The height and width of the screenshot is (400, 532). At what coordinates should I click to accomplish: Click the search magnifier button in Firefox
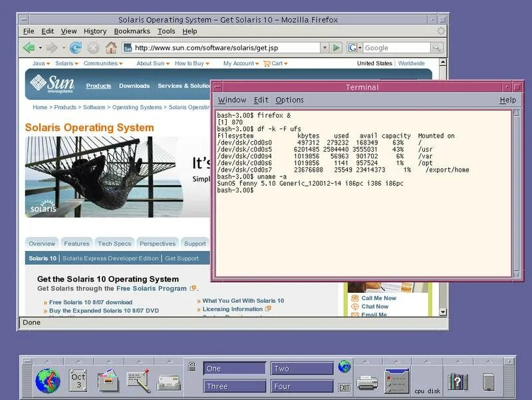tap(437, 47)
